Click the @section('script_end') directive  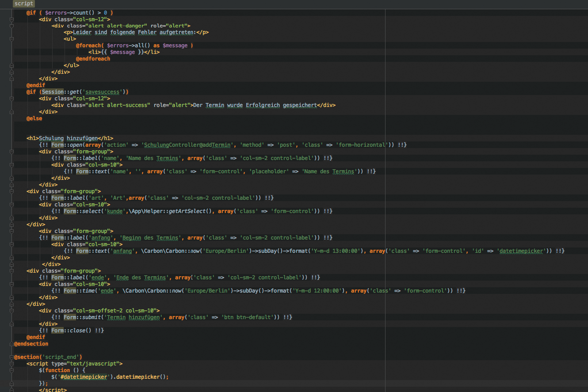[48, 357]
